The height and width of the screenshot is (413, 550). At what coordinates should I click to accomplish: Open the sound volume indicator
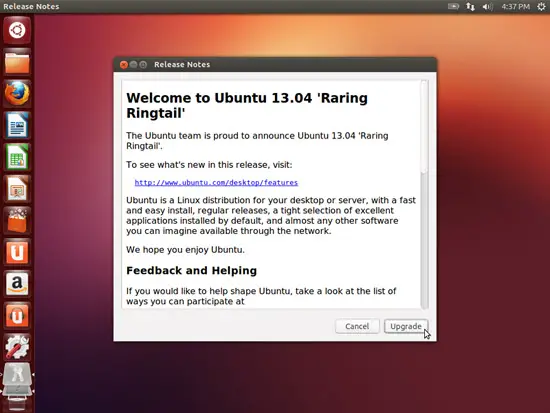pyautogui.click(x=487, y=6)
